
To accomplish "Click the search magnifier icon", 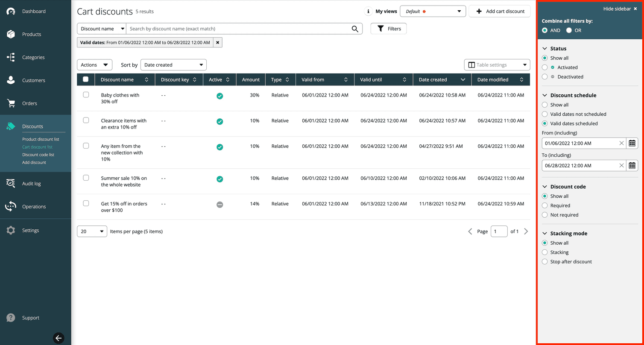I will [354, 29].
